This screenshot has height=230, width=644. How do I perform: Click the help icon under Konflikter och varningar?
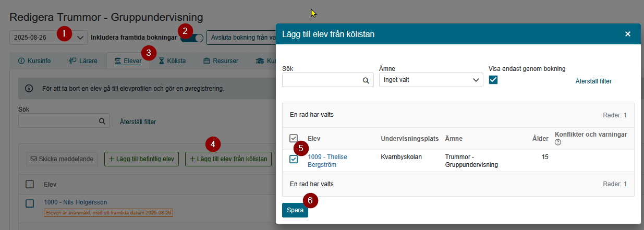(x=558, y=142)
